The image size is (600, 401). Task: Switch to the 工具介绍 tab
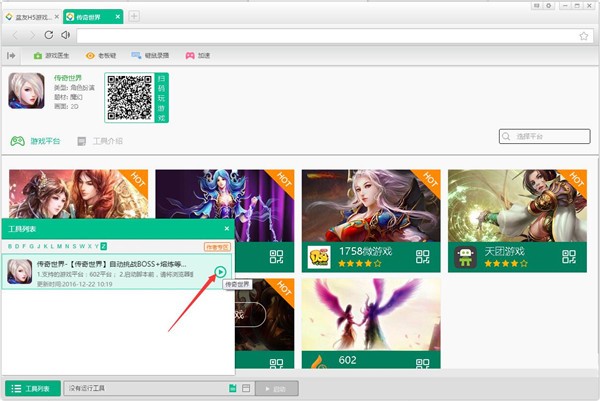[100, 141]
